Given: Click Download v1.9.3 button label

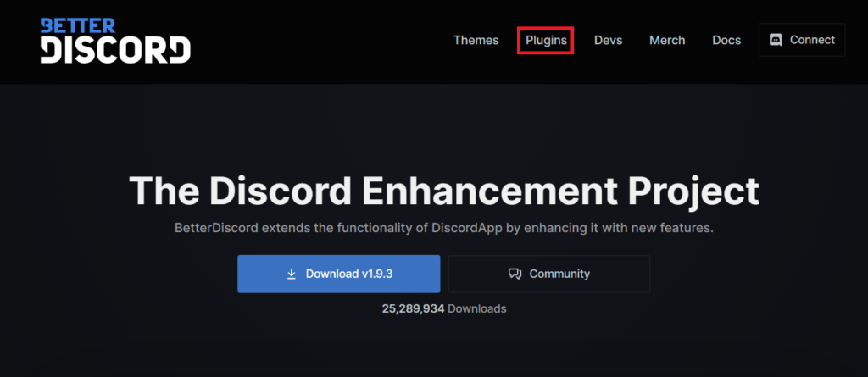Looking at the screenshot, I should pos(349,274).
